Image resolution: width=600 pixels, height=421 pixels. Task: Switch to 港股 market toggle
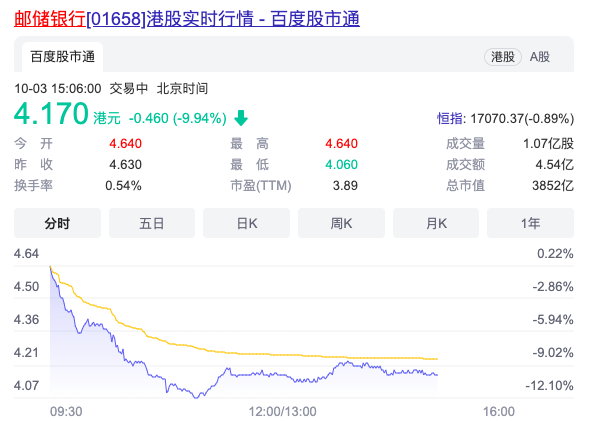(503, 57)
